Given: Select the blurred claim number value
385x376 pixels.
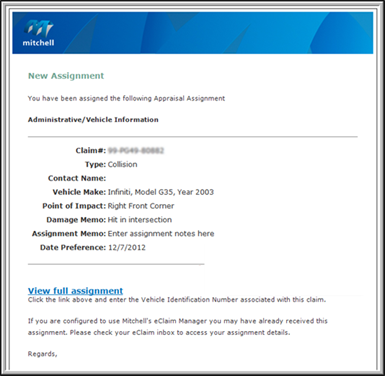Looking at the screenshot, I should (x=136, y=151).
